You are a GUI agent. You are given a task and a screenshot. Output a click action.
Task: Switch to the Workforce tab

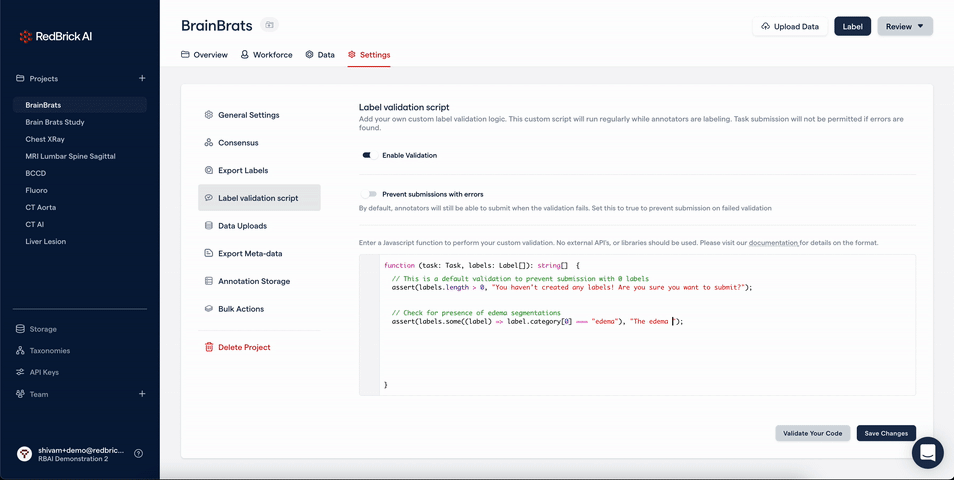point(266,55)
